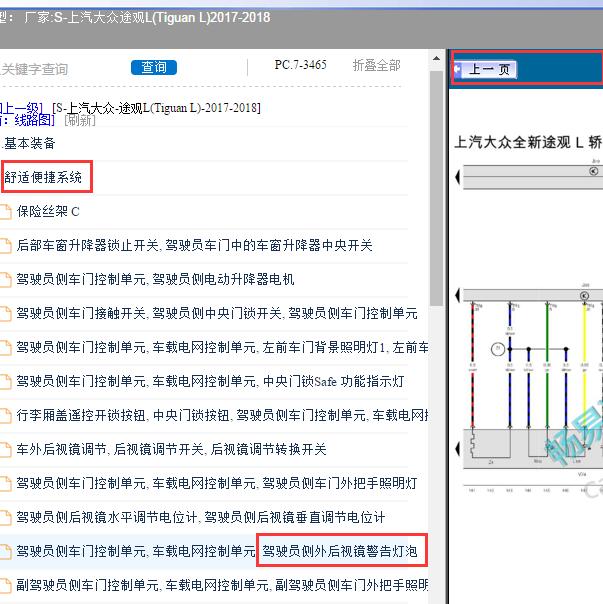Open 驾驶员侧后视镜水平调节电位计 diagram entry
603x604 pixels.
pos(201,517)
